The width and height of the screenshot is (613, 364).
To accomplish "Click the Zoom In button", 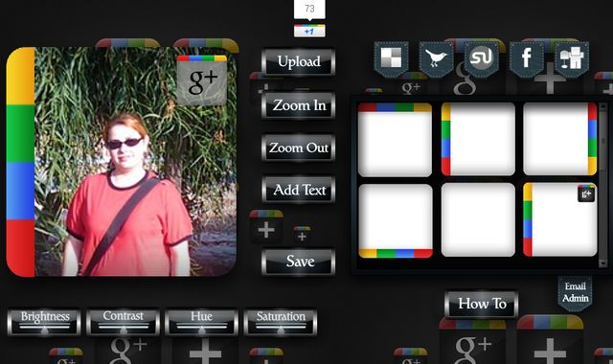I will (x=298, y=105).
